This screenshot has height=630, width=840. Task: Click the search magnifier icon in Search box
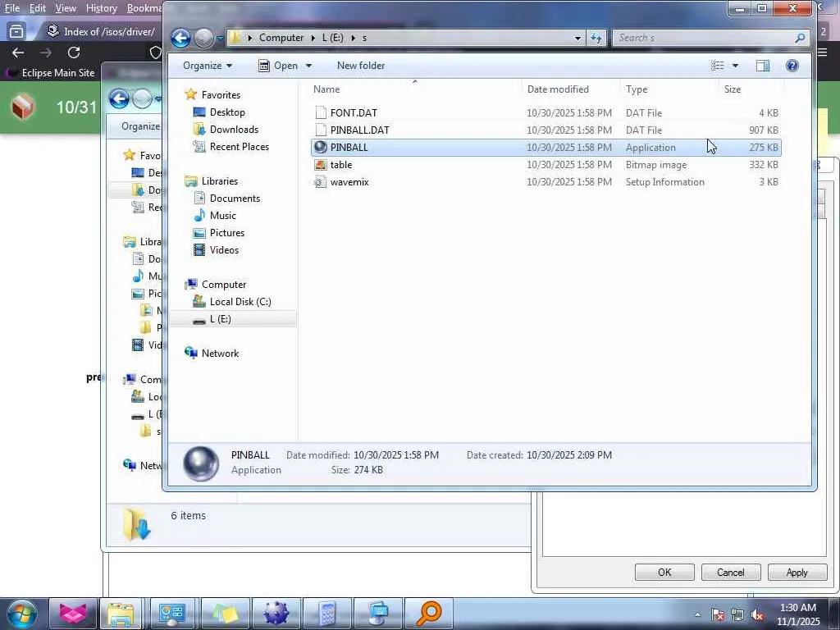pyautogui.click(x=800, y=38)
